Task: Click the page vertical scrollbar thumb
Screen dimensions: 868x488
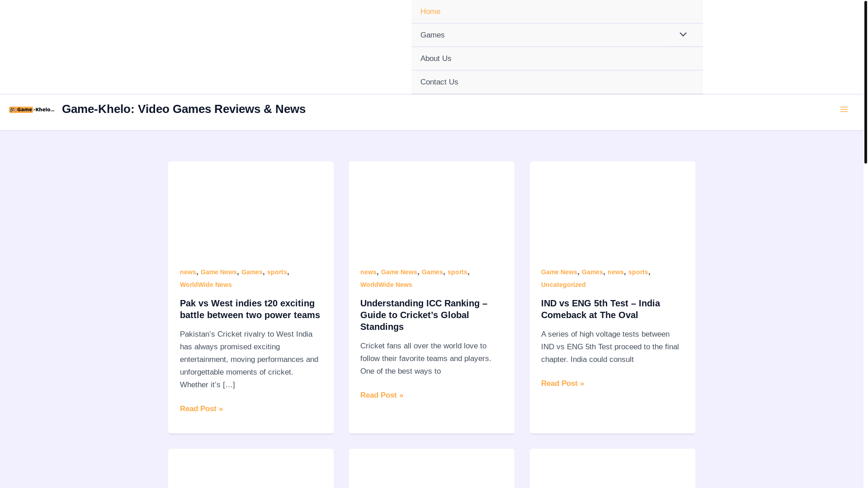Action: tap(865, 81)
